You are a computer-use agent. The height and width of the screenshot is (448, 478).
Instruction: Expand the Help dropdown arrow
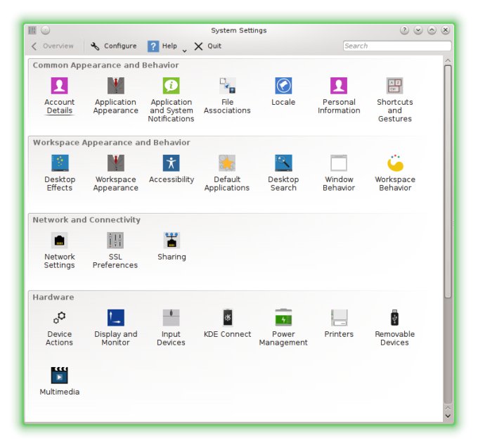coord(184,49)
